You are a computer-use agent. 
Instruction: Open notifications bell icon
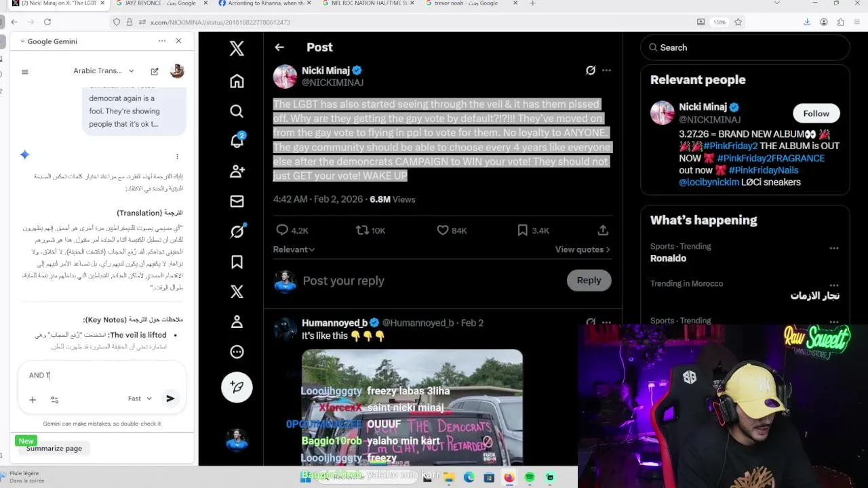pyautogui.click(x=237, y=141)
